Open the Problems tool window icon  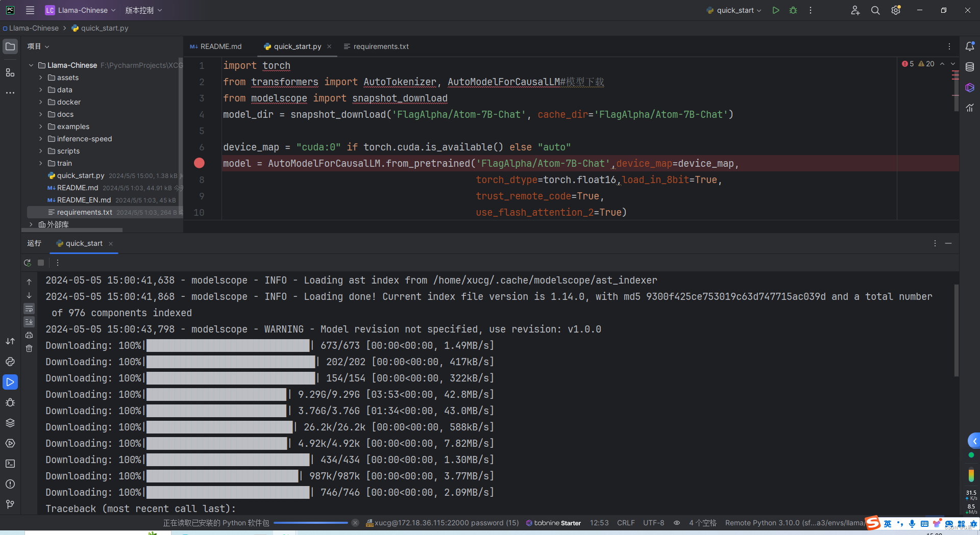coord(10,484)
